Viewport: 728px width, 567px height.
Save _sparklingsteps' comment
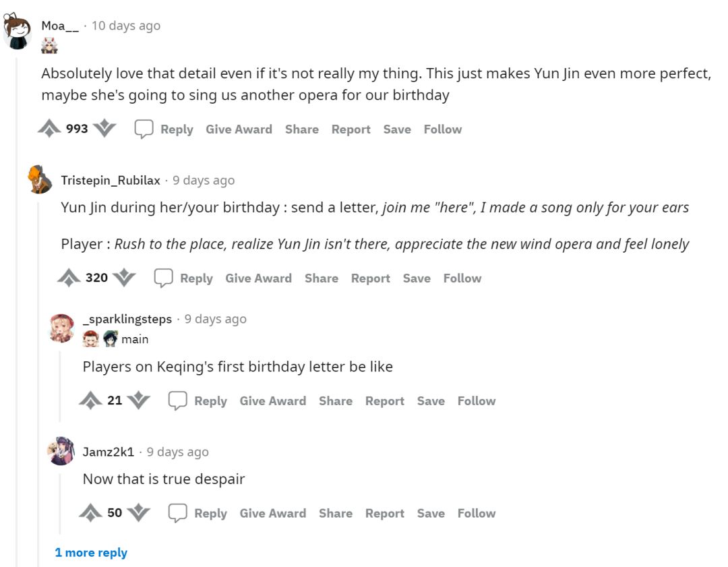pyautogui.click(x=430, y=400)
